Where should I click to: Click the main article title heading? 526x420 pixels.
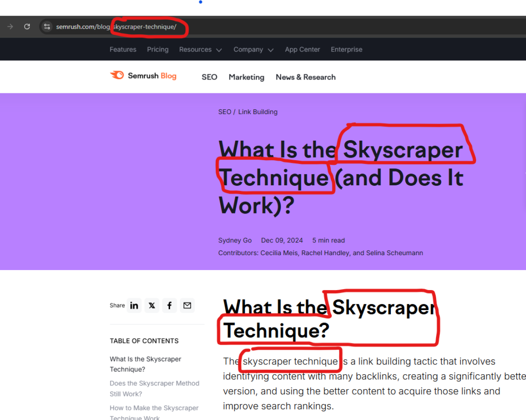click(341, 177)
